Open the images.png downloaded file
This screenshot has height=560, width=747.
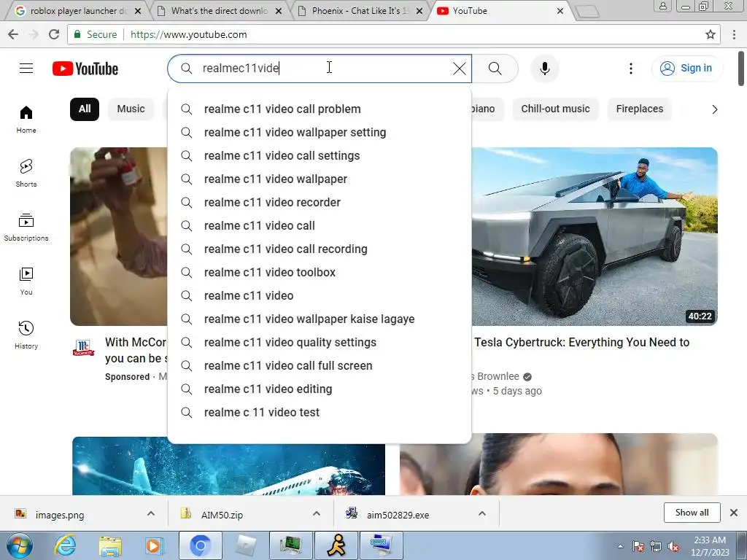(60, 515)
